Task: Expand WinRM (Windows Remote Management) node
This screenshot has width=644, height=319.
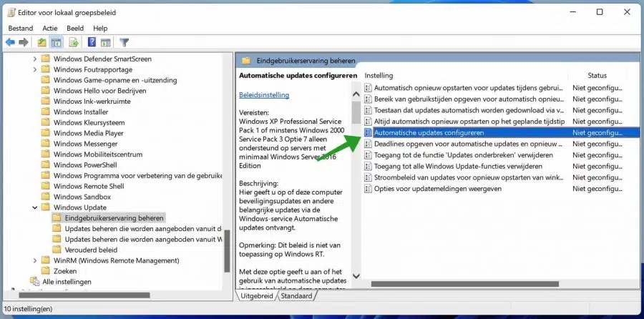Action: click(35, 260)
